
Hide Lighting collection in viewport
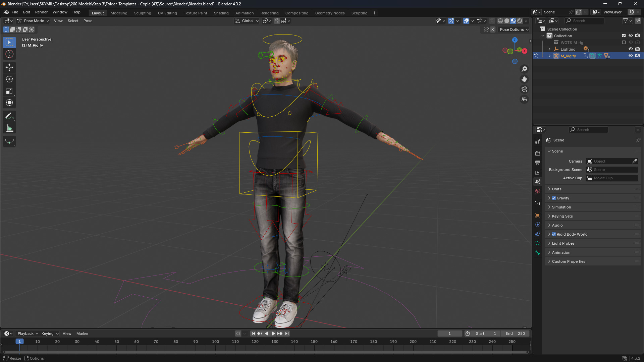click(631, 49)
